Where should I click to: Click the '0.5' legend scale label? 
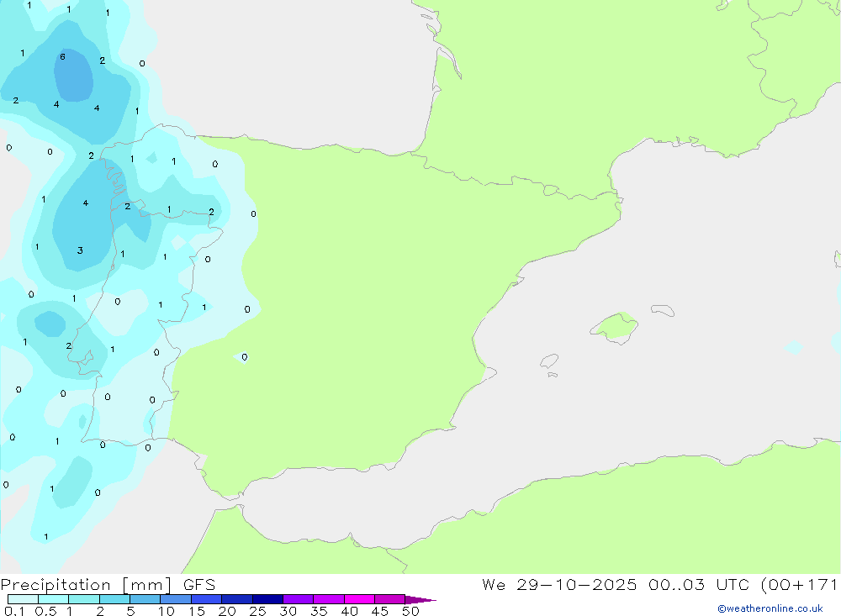[45, 611]
